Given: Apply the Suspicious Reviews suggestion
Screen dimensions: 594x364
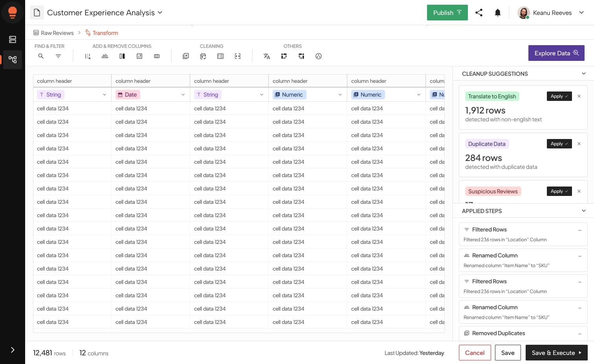Looking at the screenshot, I should coord(559,191).
